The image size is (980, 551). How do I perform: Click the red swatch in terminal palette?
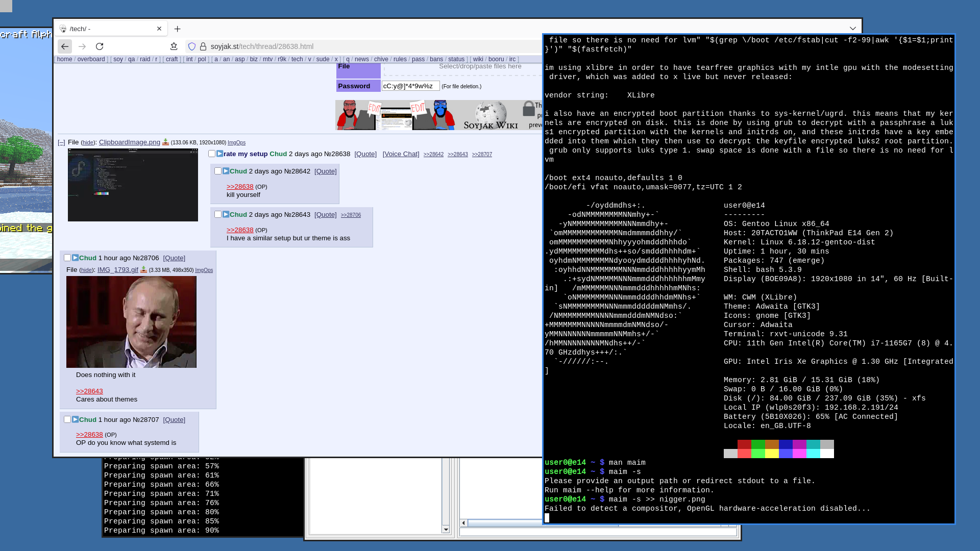(x=744, y=444)
